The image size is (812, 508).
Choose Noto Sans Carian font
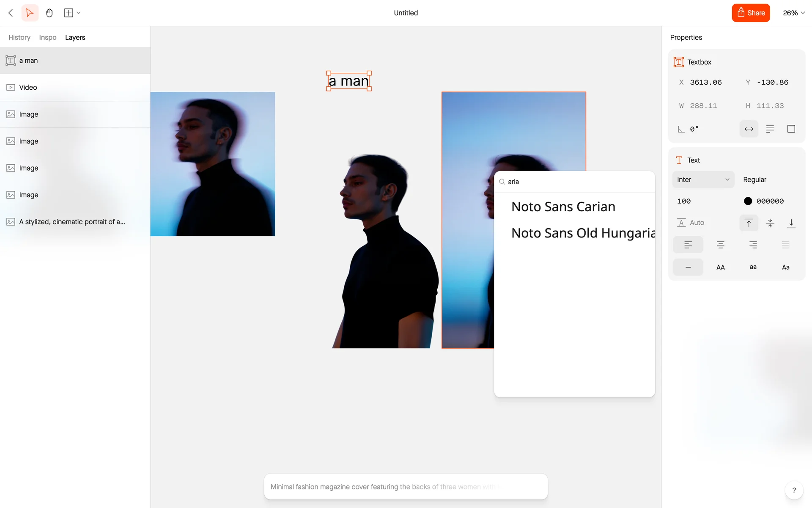(563, 207)
